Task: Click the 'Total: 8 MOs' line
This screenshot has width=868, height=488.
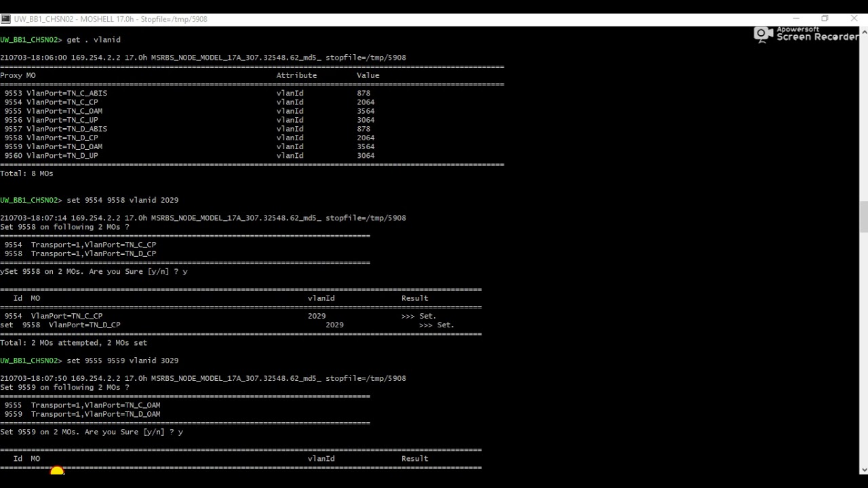Action: (x=26, y=174)
